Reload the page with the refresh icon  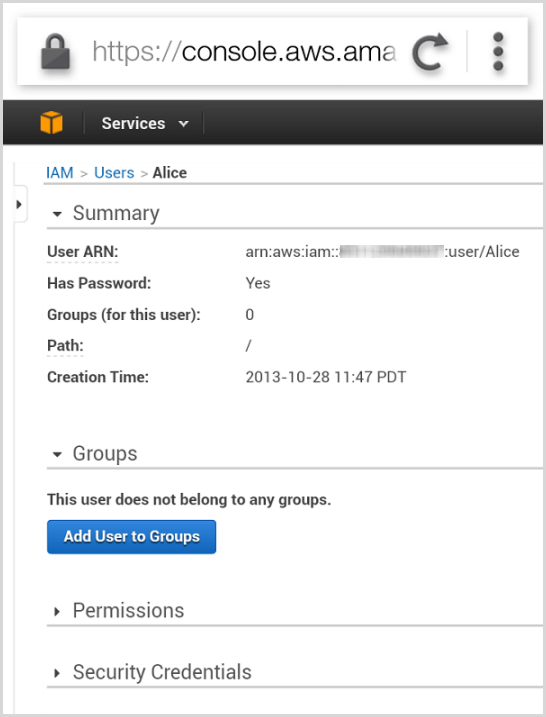click(429, 52)
